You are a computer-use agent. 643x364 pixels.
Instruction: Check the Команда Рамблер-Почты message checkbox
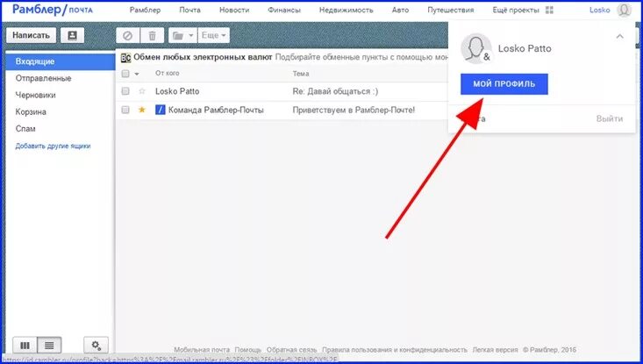pyautogui.click(x=125, y=110)
